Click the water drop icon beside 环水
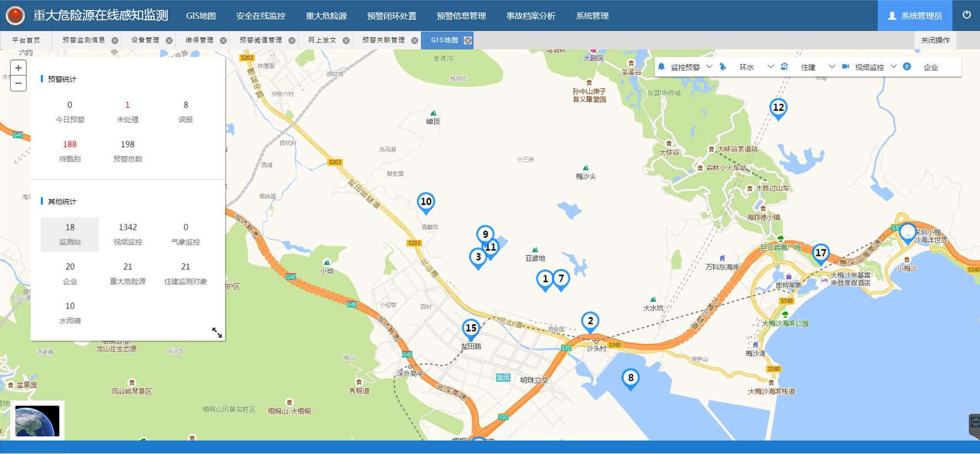Image resolution: width=980 pixels, height=454 pixels. pos(723,67)
